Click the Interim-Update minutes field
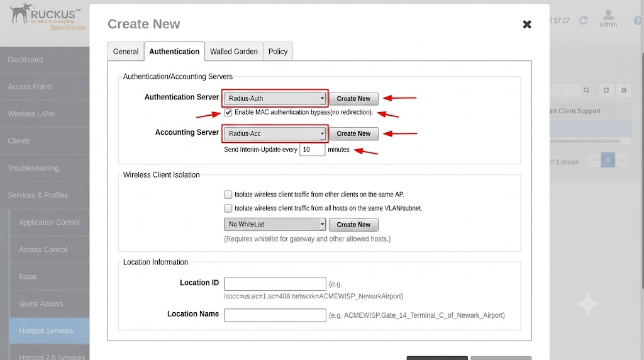 [x=312, y=150]
